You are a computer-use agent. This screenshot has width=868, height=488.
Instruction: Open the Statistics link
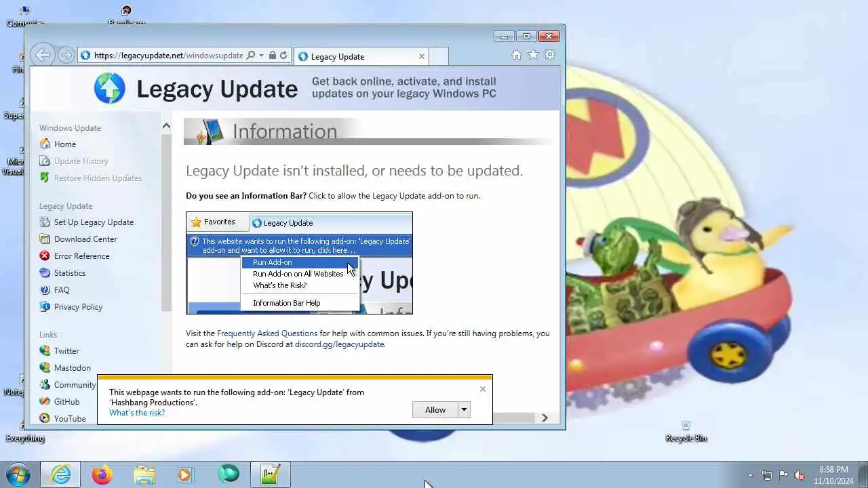click(x=70, y=273)
